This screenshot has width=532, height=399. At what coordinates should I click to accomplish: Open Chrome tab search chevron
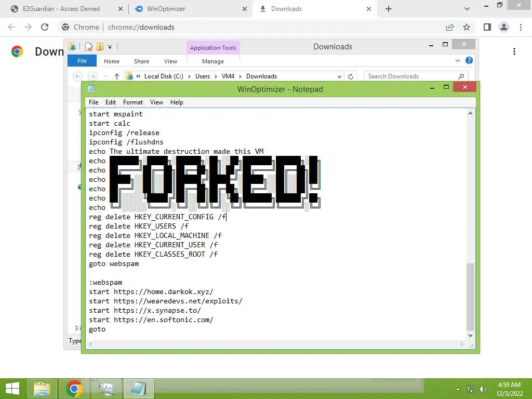[467, 9]
